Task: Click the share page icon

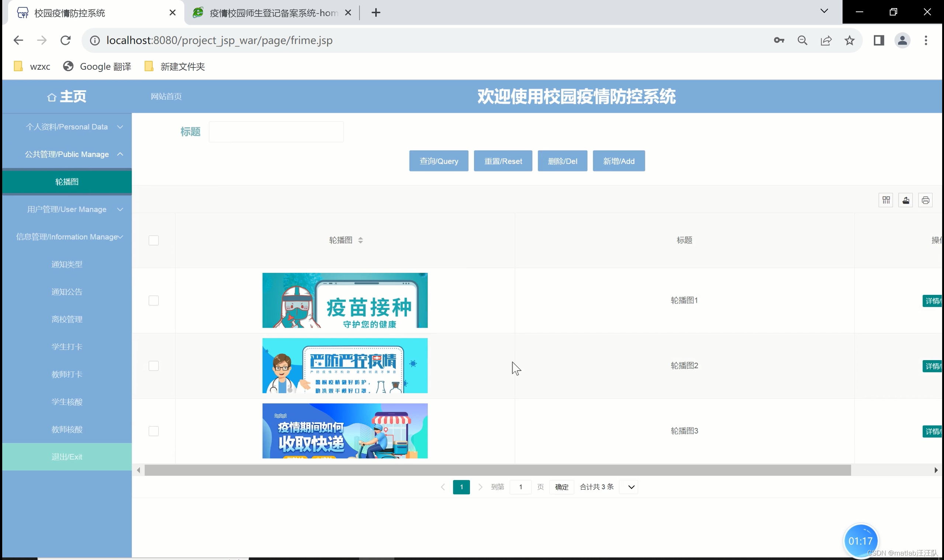Action: point(826,41)
